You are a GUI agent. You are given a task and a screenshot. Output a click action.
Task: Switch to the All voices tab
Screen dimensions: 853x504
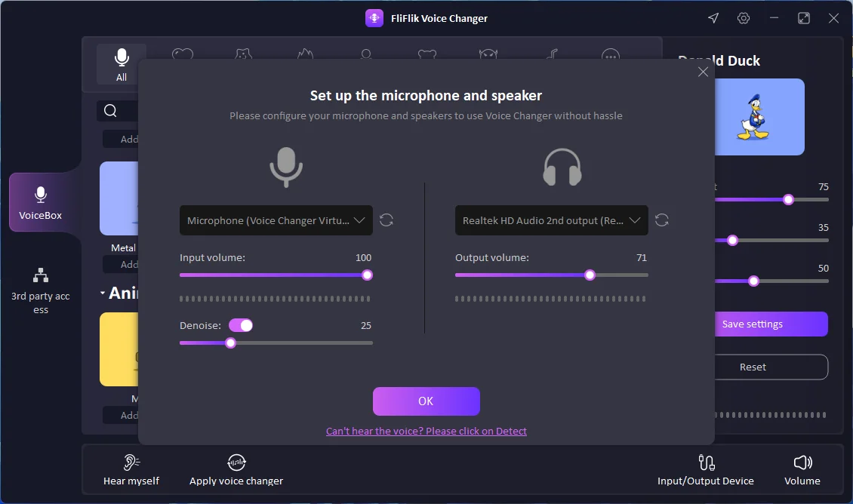[x=120, y=65]
